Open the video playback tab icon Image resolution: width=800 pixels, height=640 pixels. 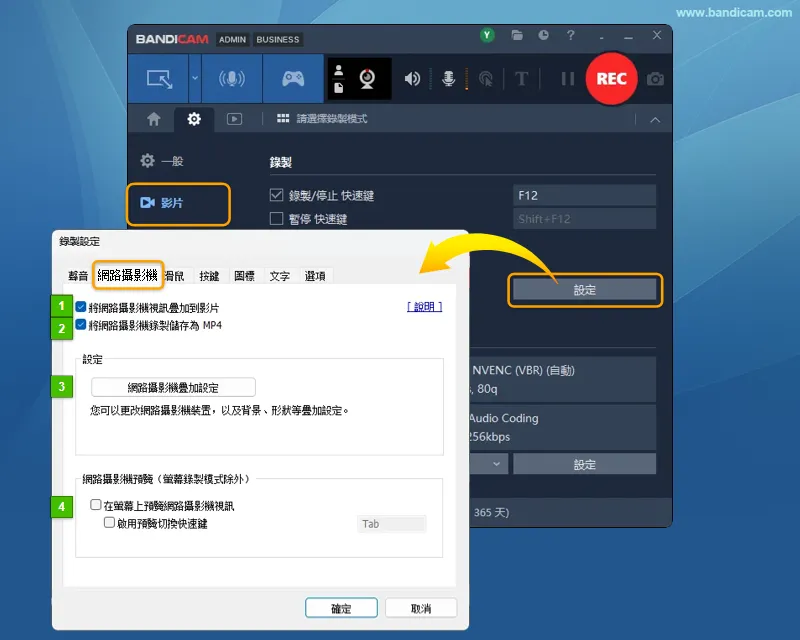pyautogui.click(x=234, y=119)
